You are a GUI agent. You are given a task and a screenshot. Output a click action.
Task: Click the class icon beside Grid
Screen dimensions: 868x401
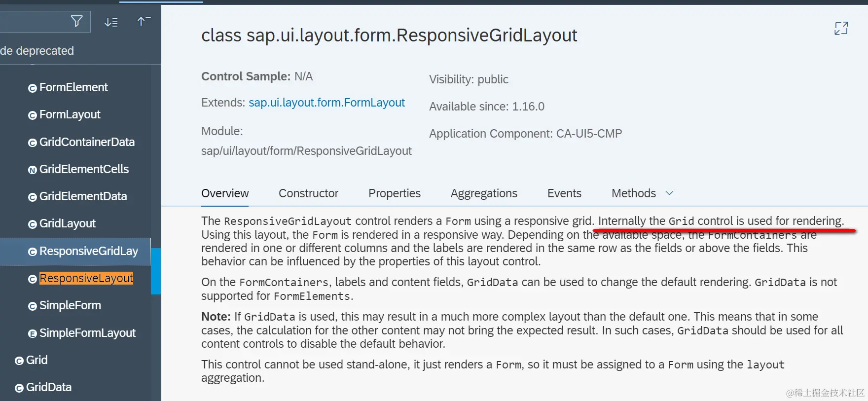click(19, 361)
